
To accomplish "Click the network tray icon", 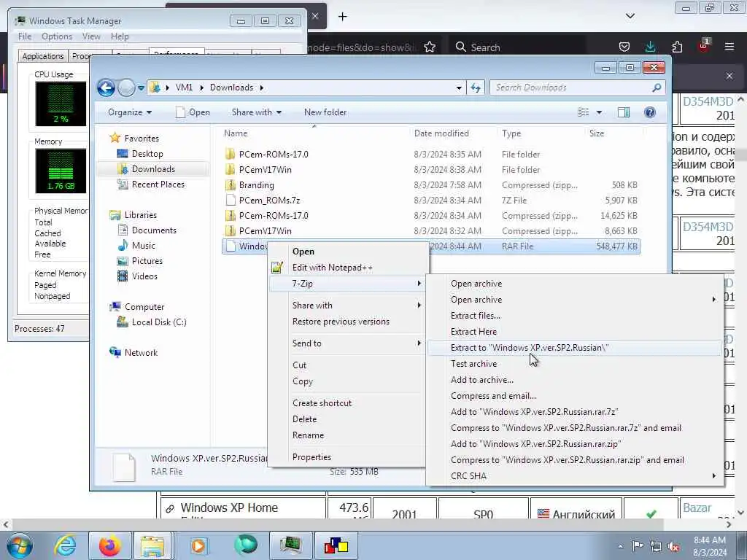I will tap(656, 546).
